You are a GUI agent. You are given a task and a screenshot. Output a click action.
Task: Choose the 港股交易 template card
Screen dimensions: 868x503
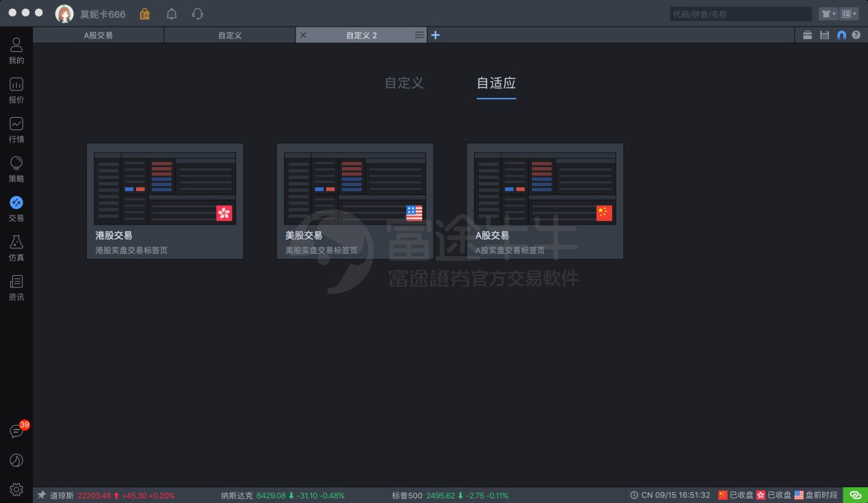pos(165,201)
